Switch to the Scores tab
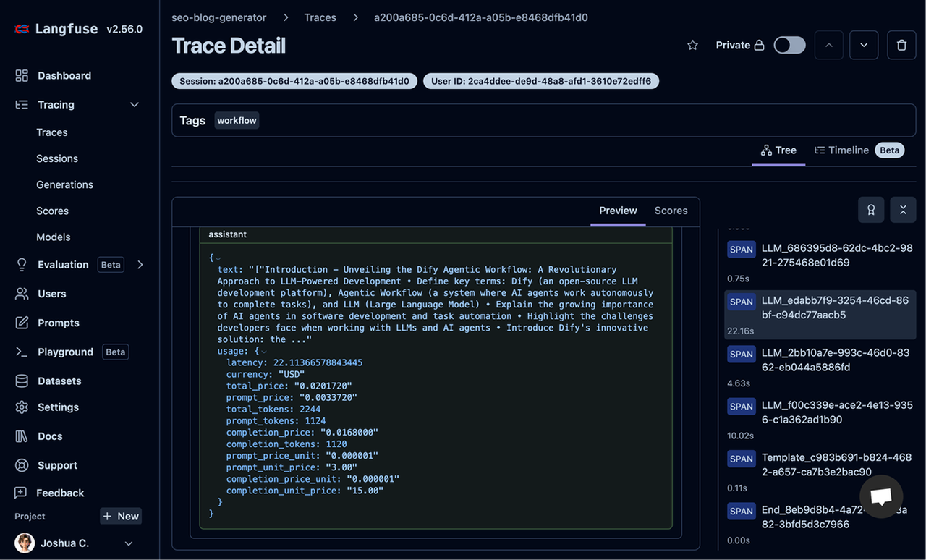Image resolution: width=926 pixels, height=560 pixels. tap(671, 211)
